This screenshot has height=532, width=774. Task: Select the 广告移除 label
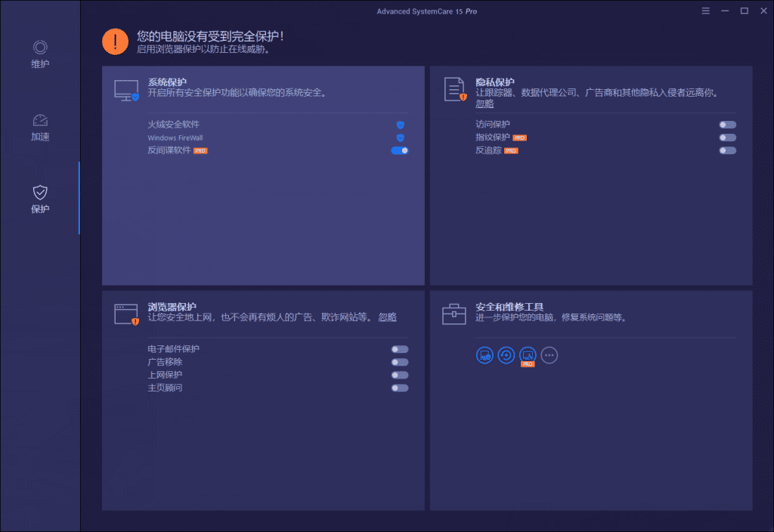click(x=165, y=362)
